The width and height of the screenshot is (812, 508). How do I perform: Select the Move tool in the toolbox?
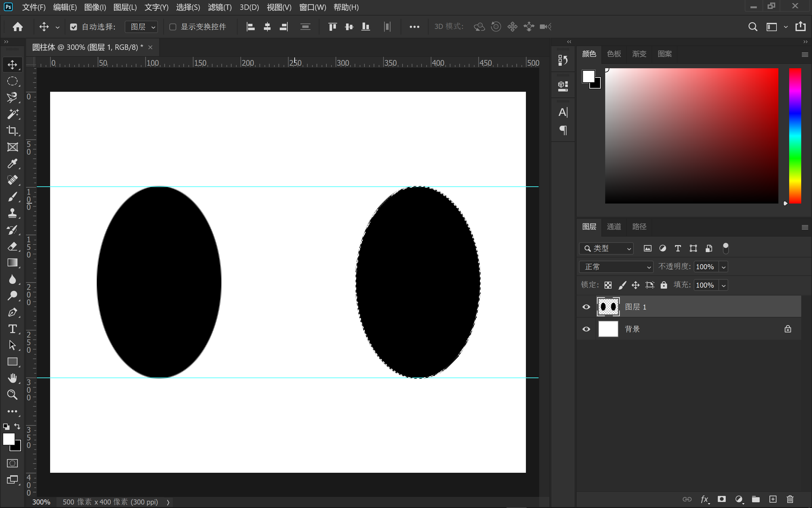coord(12,64)
